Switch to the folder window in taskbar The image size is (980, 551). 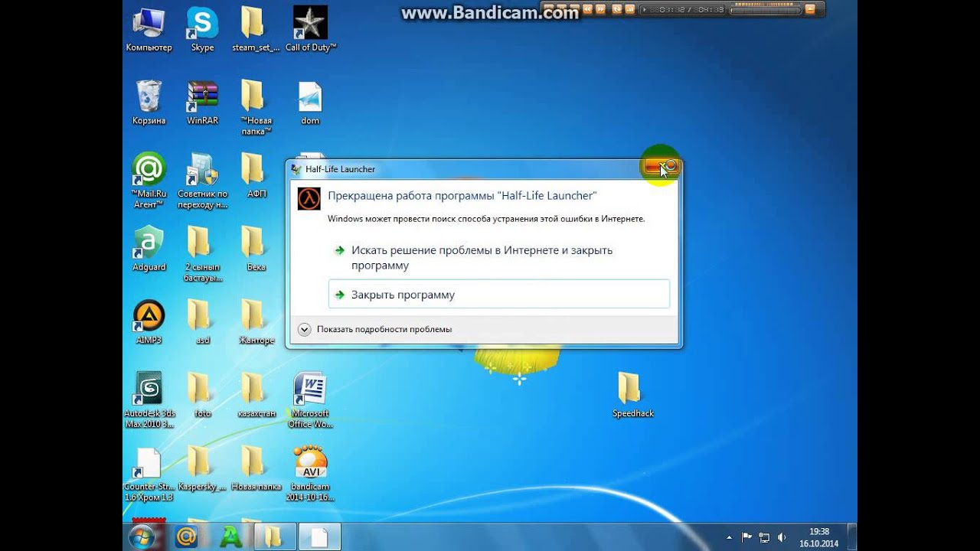[275, 537]
